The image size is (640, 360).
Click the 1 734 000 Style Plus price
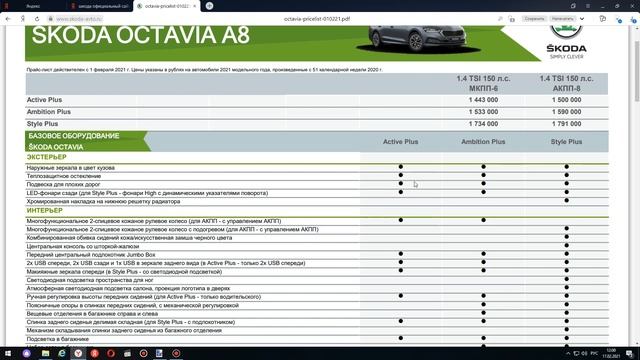(x=483, y=124)
